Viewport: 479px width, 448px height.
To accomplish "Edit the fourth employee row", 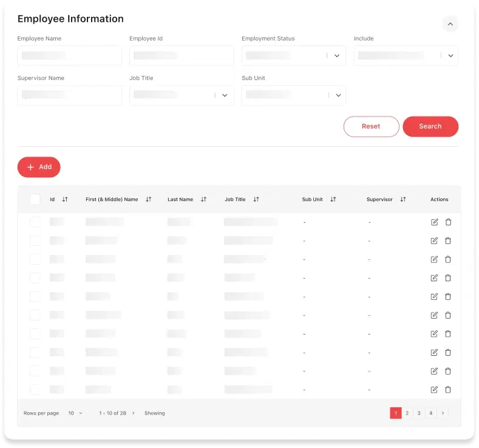I will point(434,278).
